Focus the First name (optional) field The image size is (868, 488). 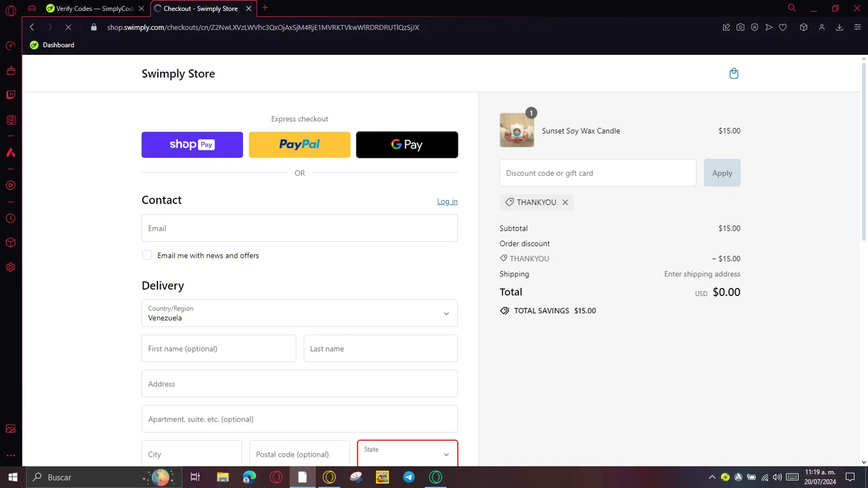tap(219, 349)
